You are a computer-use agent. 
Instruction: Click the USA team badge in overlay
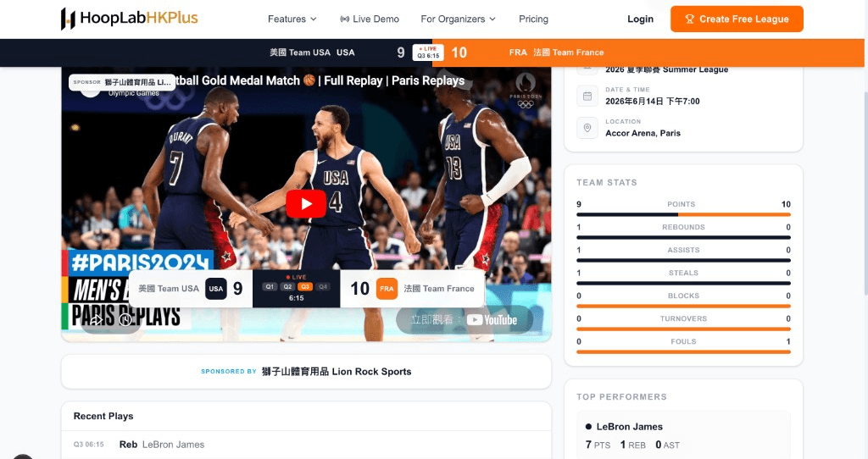(x=216, y=289)
